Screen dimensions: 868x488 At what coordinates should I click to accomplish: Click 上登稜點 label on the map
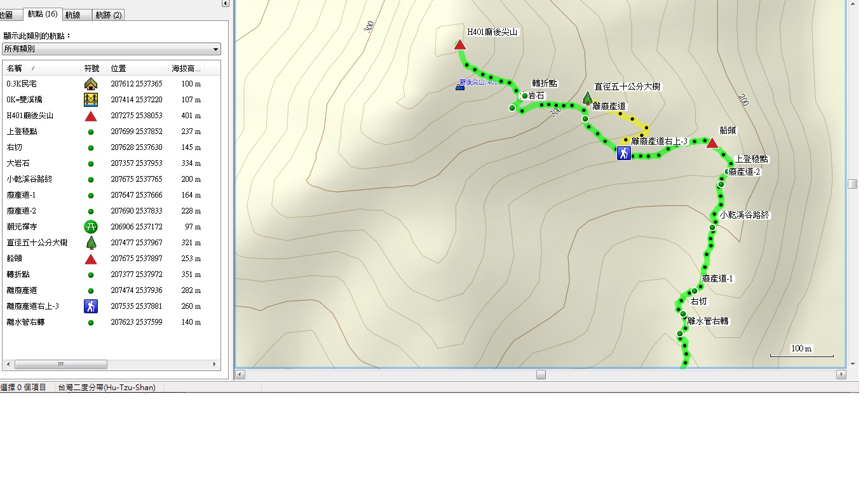[x=752, y=159]
